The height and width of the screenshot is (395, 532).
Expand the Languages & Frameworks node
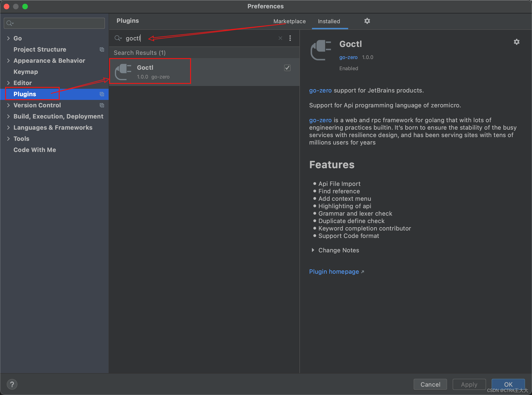click(8, 127)
